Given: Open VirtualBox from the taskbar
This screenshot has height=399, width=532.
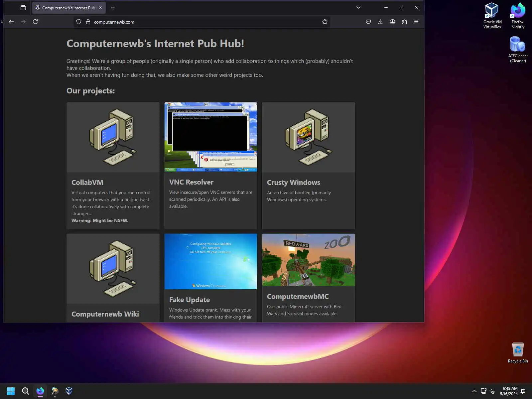Looking at the screenshot, I should click(69, 391).
